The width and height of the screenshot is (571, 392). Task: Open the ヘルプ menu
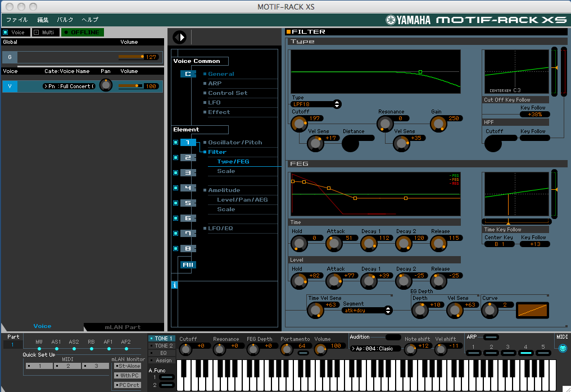click(x=90, y=20)
